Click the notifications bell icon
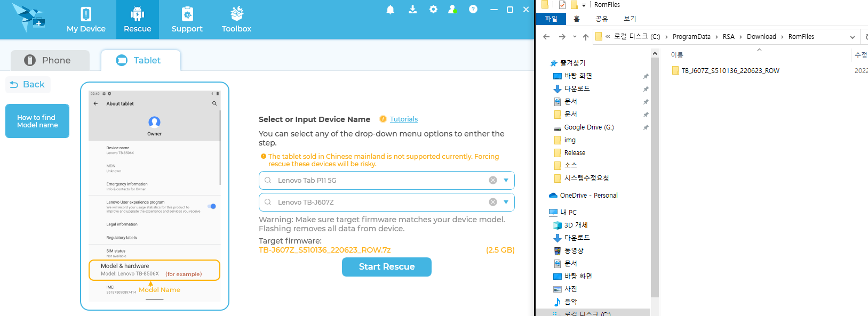Image resolution: width=868 pixels, height=316 pixels. coord(391,10)
